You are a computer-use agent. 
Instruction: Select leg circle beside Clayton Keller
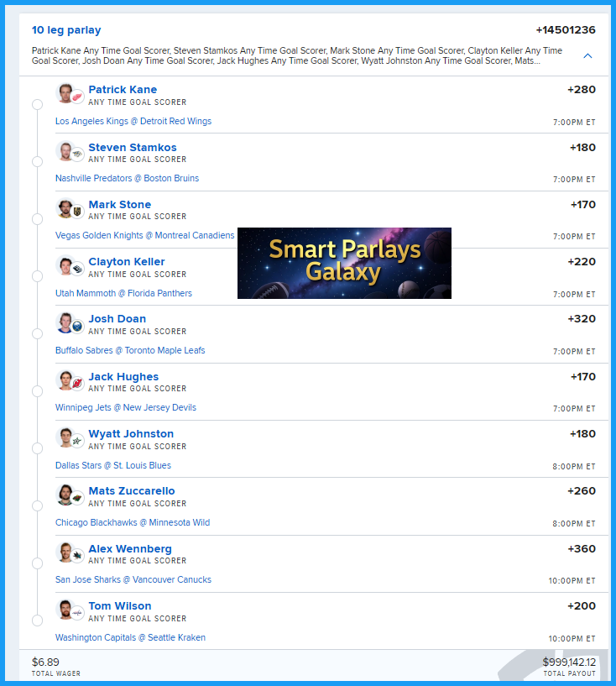pyautogui.click(x=38, y=276)
